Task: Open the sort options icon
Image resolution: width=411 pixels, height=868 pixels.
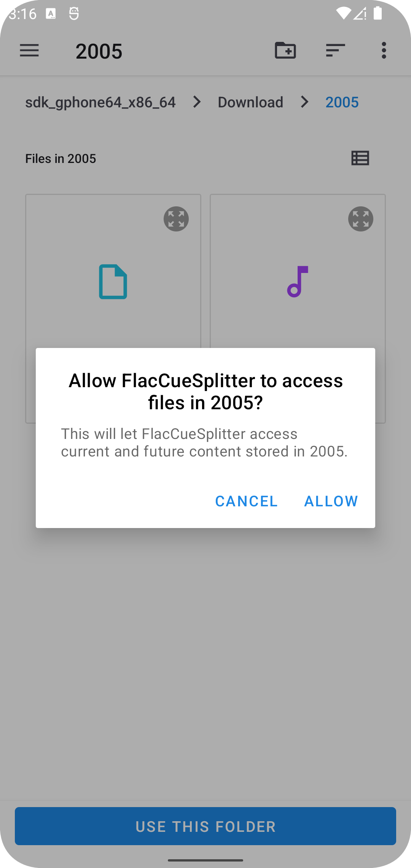Action: tap(335, 50)
